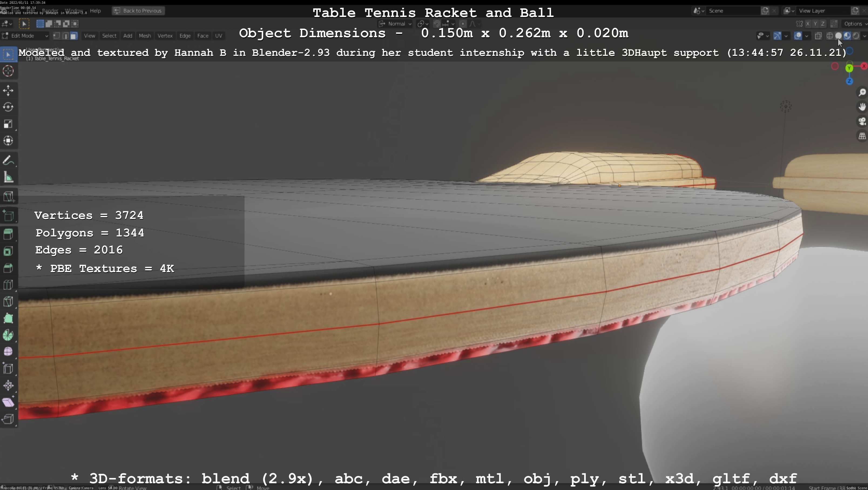
Task: Switch to solid shading
Action: (x=838, y=36)
